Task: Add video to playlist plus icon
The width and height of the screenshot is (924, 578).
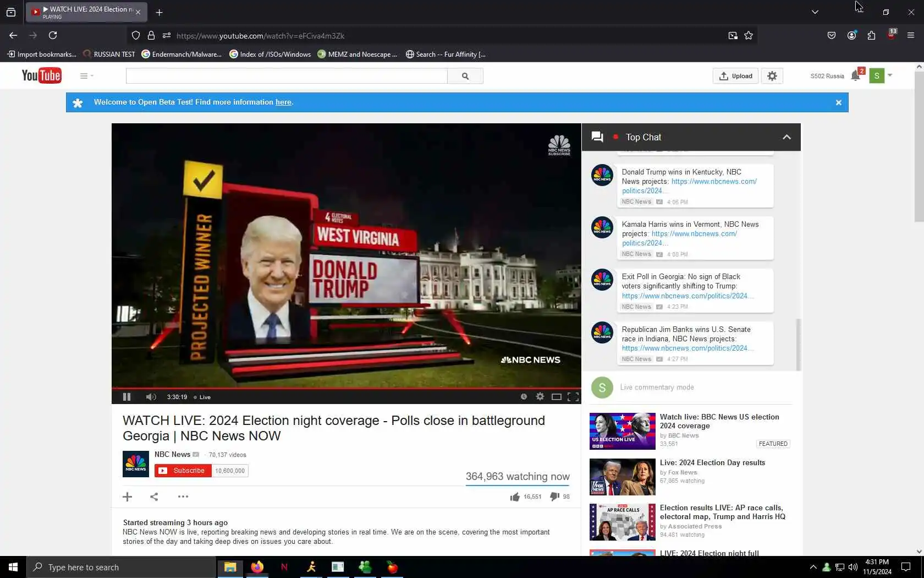Action: pos(128,497)
